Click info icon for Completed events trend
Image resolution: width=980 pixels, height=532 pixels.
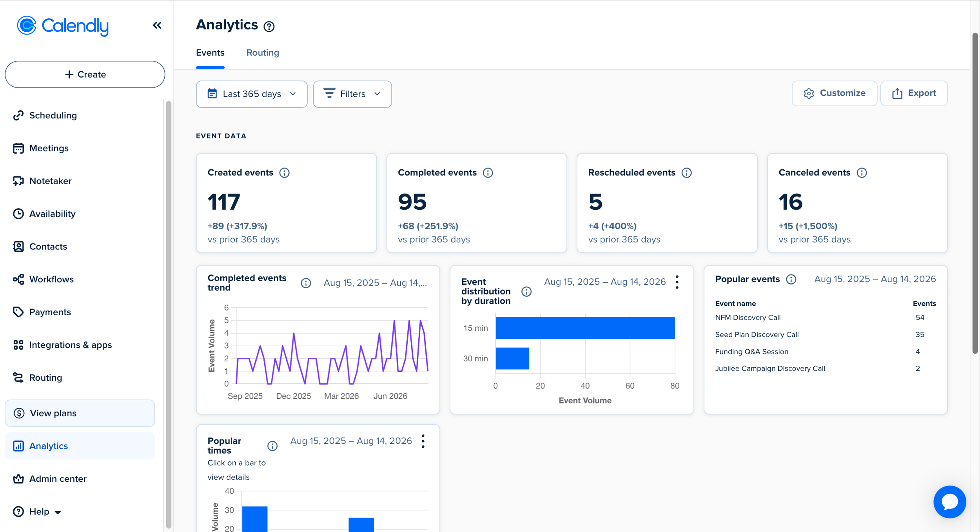pyautogui.click(x=306, y=283)
